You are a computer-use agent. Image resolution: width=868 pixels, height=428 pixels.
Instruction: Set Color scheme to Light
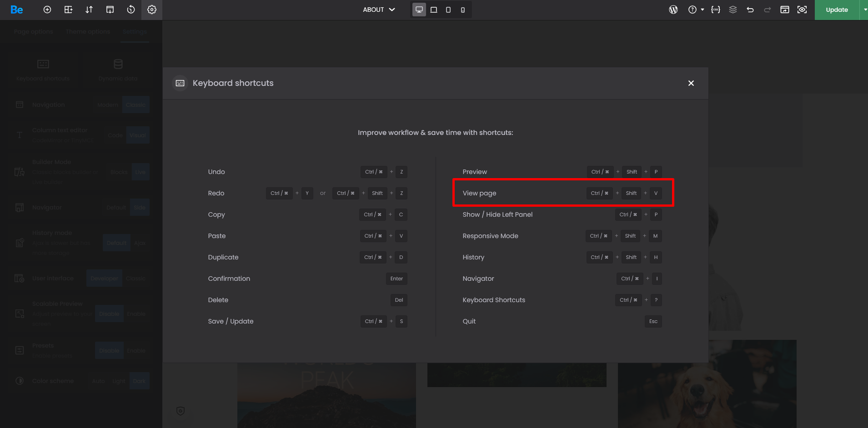[x=119, y=381]
